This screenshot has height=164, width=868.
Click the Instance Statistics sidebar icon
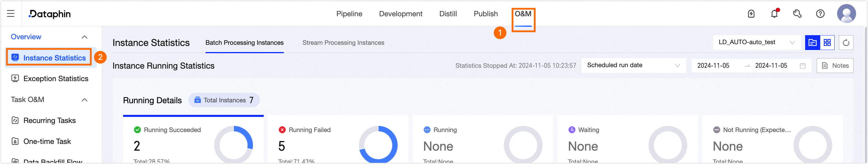click(15, 57)
